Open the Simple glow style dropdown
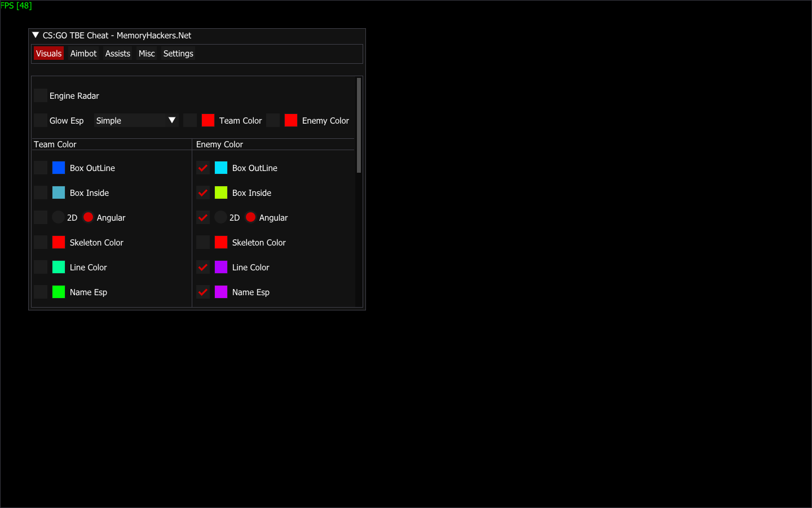The image size is (812, 508). 136,120
